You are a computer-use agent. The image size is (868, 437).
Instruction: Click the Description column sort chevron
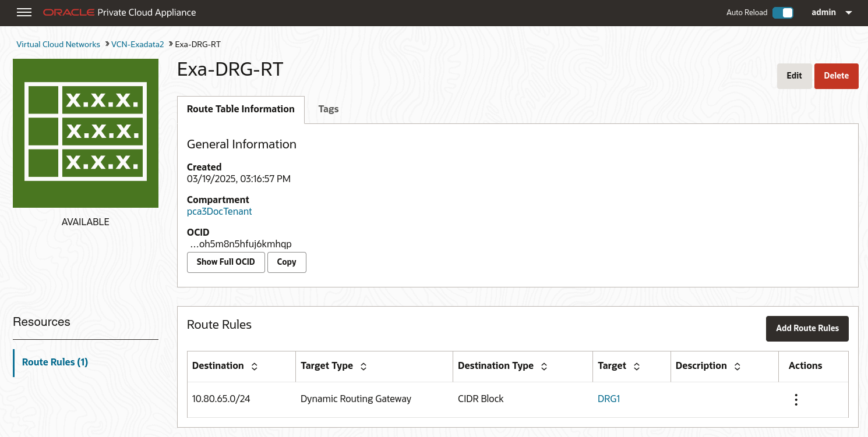[x=738, y=366]
